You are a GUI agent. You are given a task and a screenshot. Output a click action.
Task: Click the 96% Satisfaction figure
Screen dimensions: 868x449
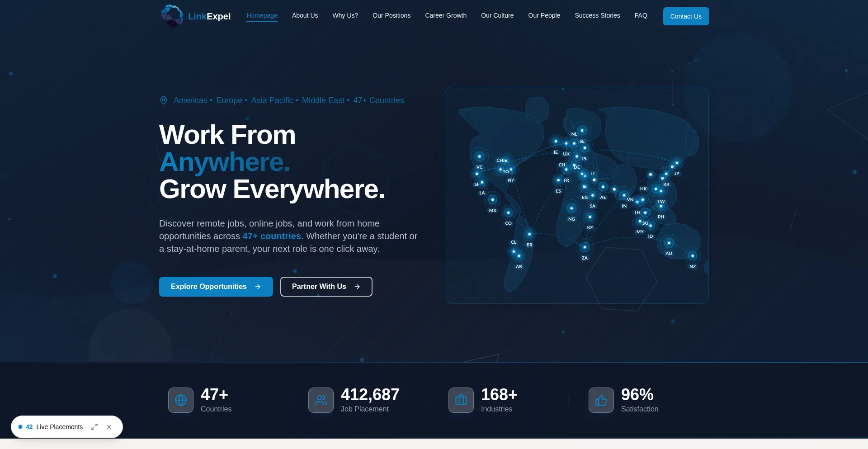tap(637, 395)
